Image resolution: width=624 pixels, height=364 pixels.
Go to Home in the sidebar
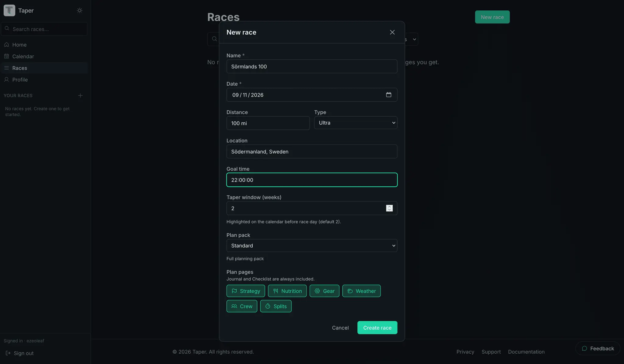point(44,45)
